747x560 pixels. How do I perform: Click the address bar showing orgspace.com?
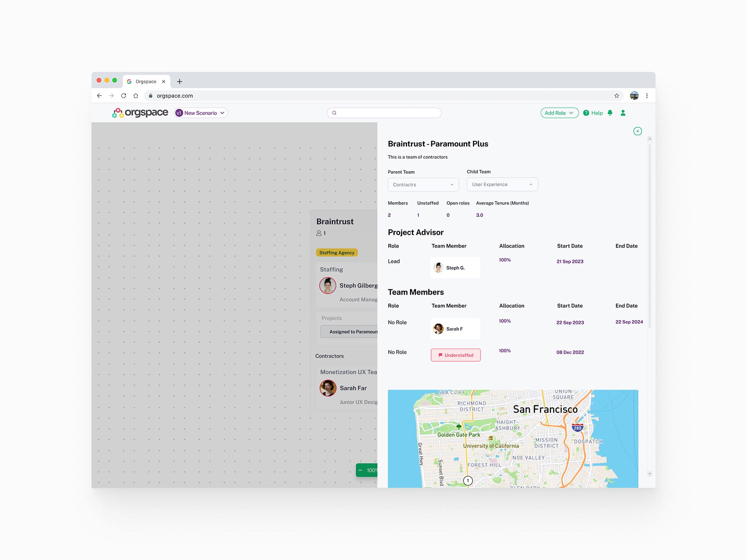click(x=383, y=96)
